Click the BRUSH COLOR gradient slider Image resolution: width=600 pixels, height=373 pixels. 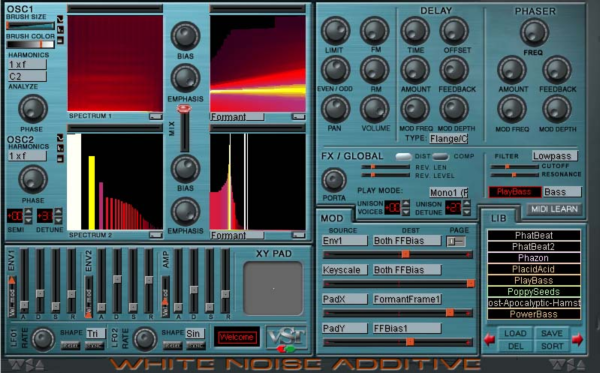click(30, 45)
